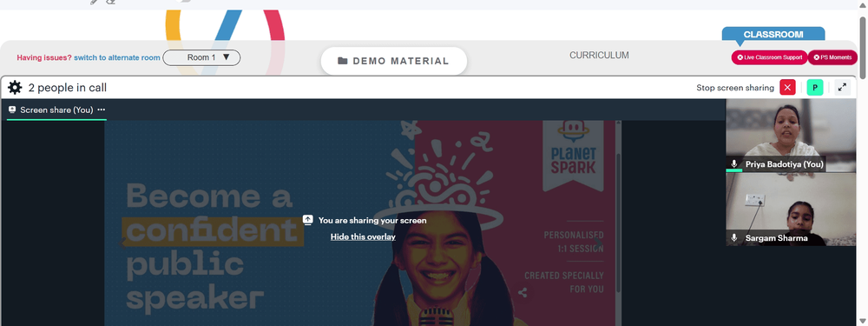Open call settings gear icon
Viewport: 868px width, 326px height.
(x=15, y=88)
